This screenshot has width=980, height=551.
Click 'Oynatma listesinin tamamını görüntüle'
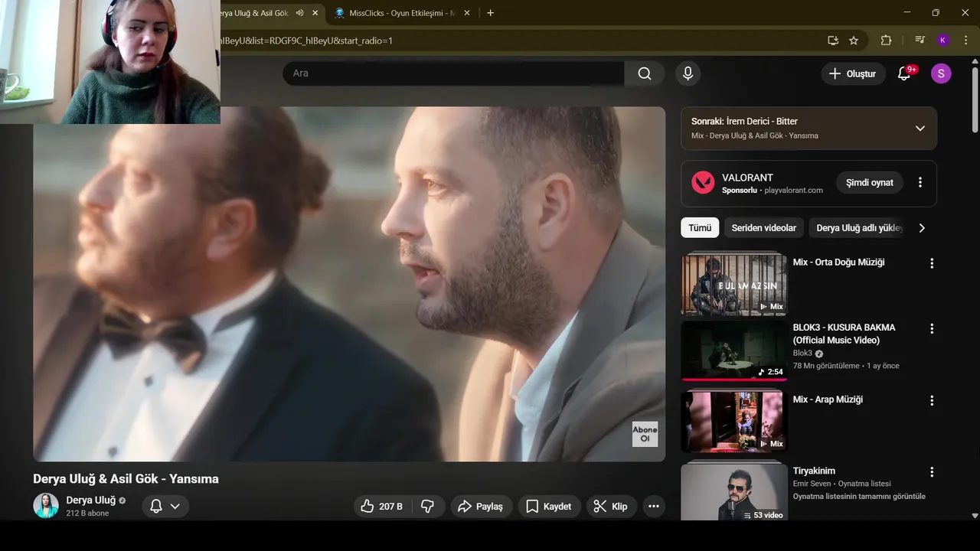pos(859,496)
